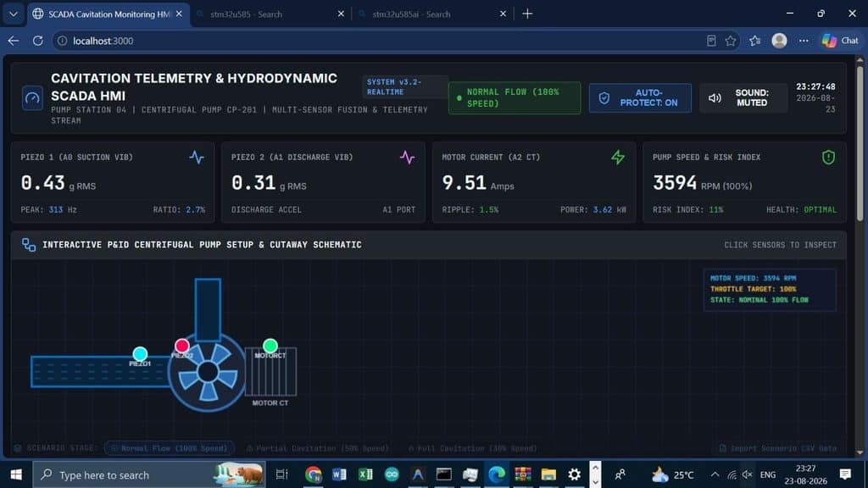This screenshot has width=868, height=488.
Task: Open the Copilot Chat button
Action: (840, 41)
